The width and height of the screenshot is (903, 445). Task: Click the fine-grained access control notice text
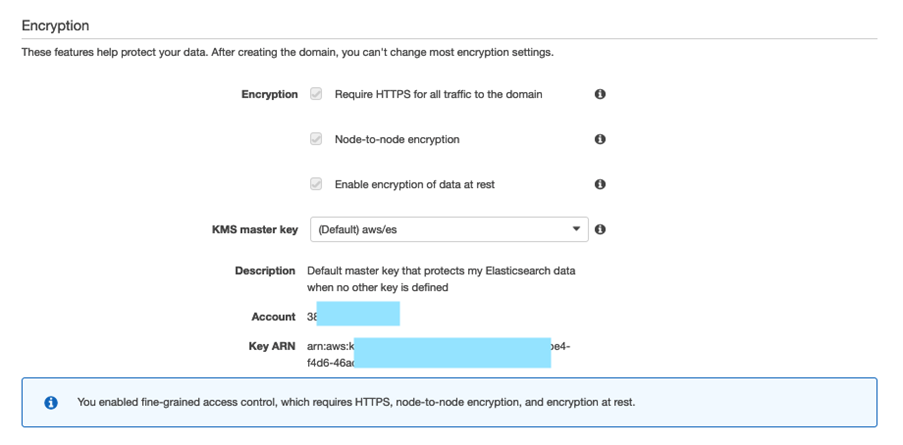coord(355,403)
